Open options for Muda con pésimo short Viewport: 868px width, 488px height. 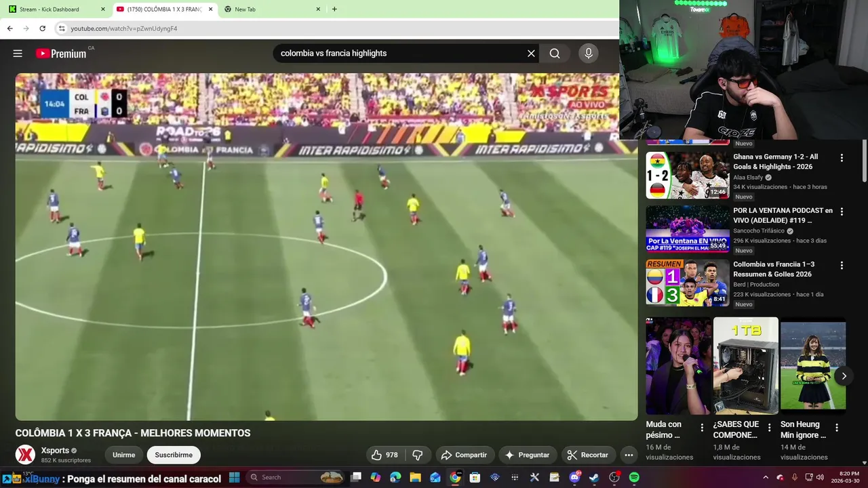[702, 428]
